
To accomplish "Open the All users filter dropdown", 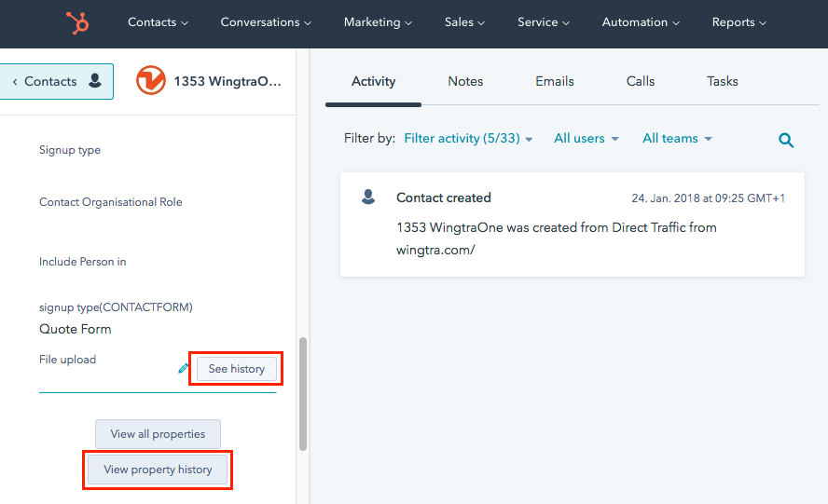I will [x=586, y=139].
